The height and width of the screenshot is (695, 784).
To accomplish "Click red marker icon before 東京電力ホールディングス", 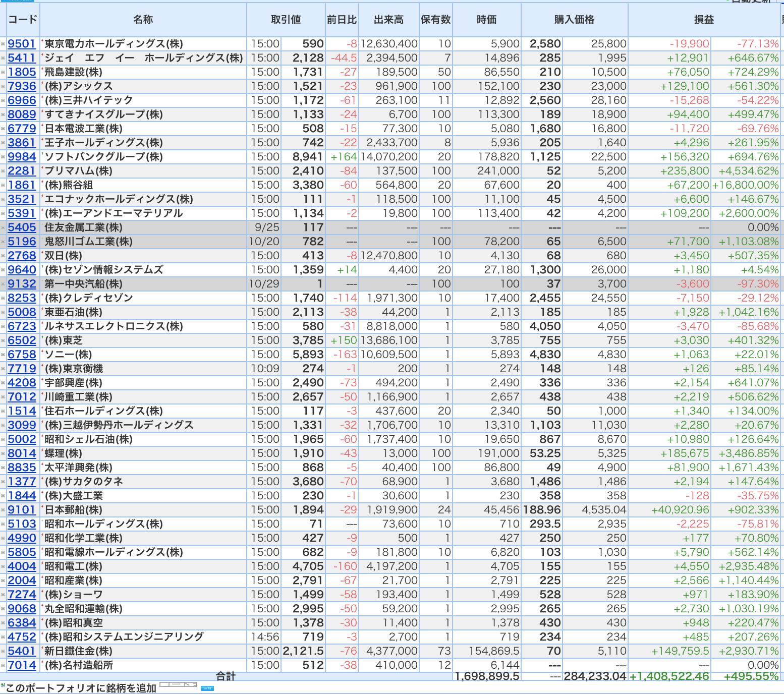I will click(x=42, y=41).
